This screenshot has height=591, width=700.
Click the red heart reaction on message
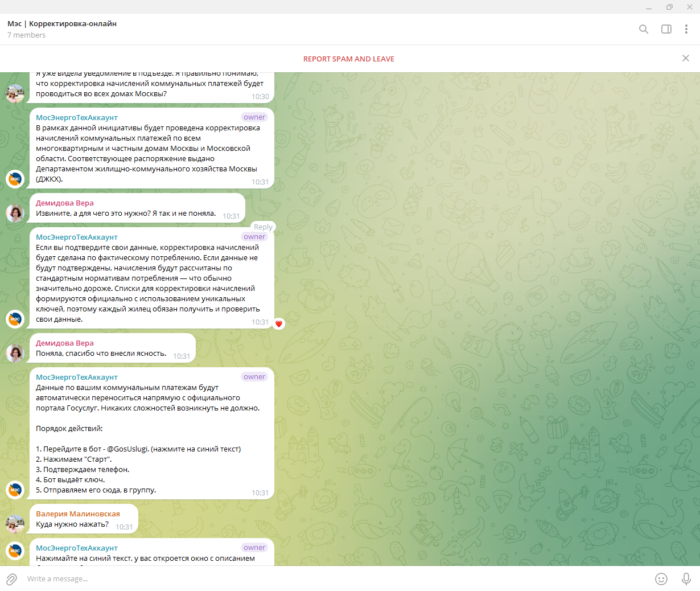[279, 323]
